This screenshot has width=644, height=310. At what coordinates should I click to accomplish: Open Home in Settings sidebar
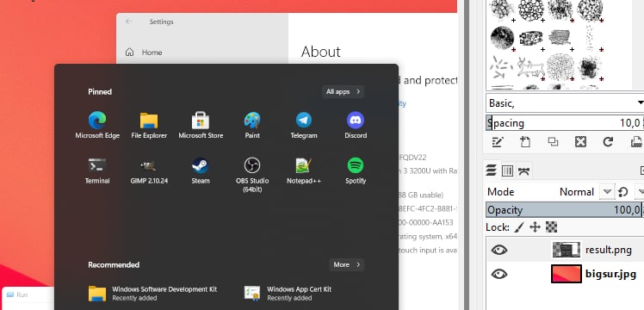tap(144, 53)
